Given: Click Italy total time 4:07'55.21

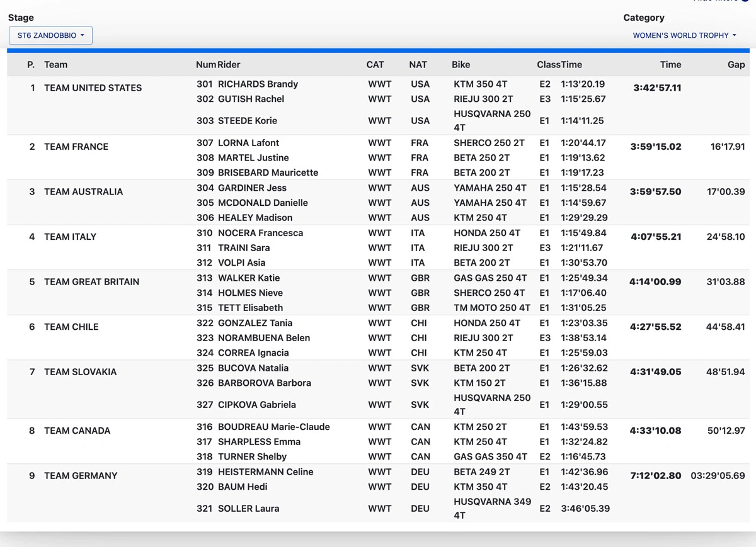Looking at the screenshot, I should (x=656, y=237).
